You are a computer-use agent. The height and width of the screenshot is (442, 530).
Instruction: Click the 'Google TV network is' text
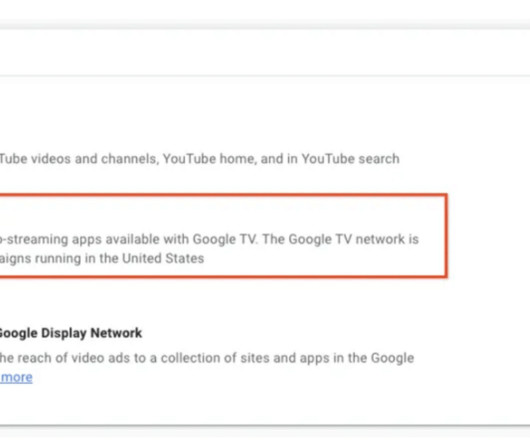[354, 239]
